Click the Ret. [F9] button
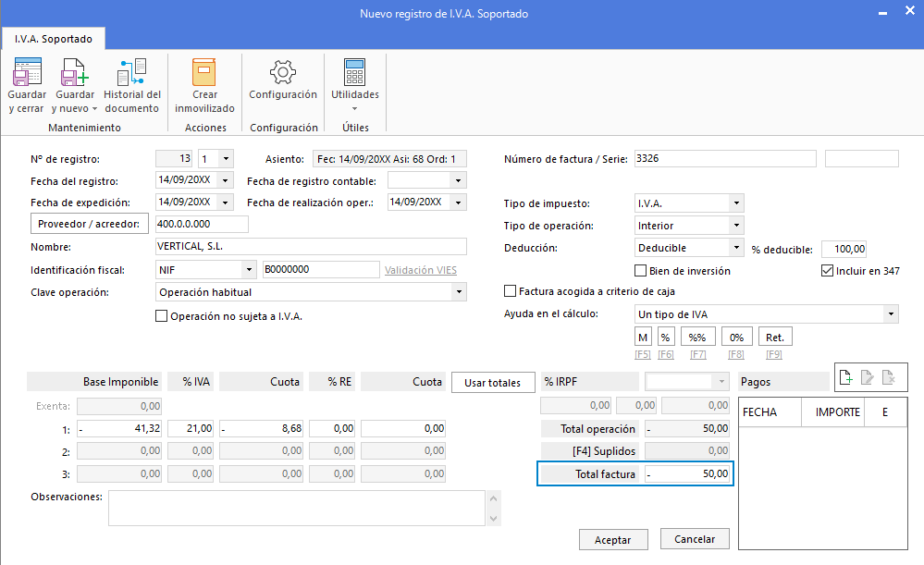The image size is (924, 565). pos(775,337)
